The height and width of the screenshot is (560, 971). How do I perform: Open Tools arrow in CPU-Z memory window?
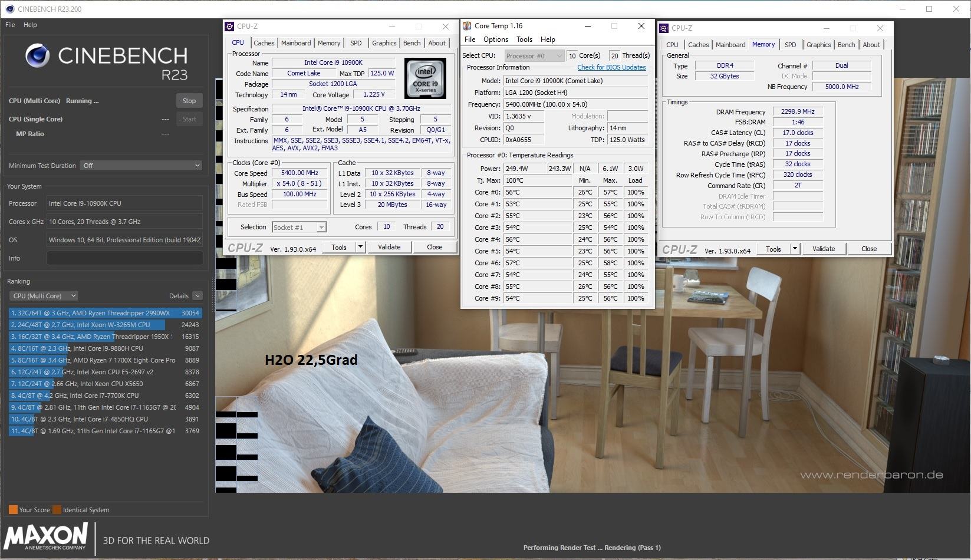coord(795,249)
